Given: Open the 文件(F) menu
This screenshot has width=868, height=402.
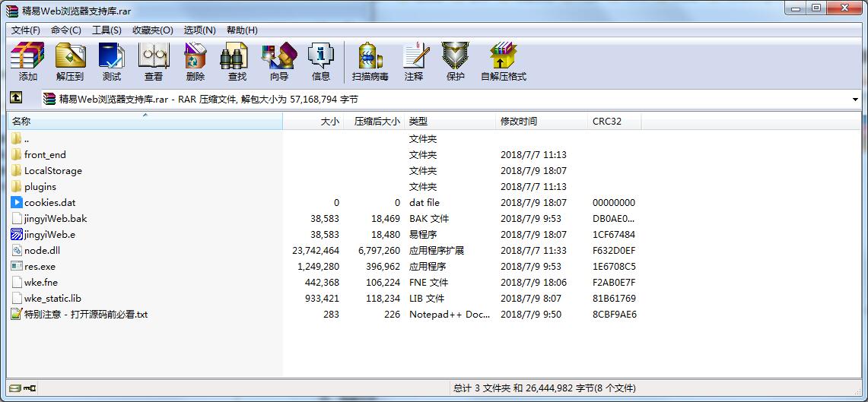Looking at the screenshot, I should click(25, 30).
